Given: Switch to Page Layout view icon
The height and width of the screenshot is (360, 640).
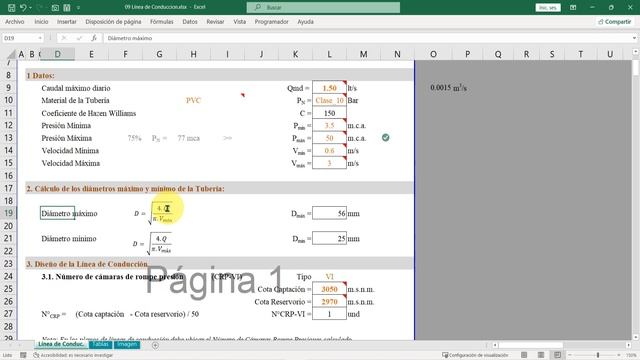Looking at the screenshot, I should pyautogui.click(x=541, y=355).
